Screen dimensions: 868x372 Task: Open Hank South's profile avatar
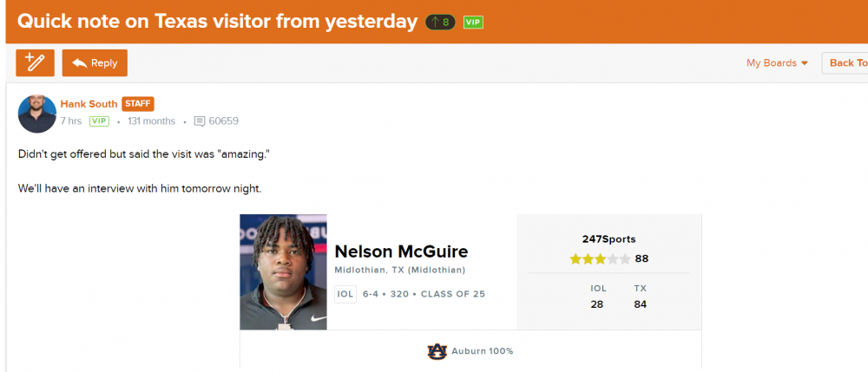point(36,114)
